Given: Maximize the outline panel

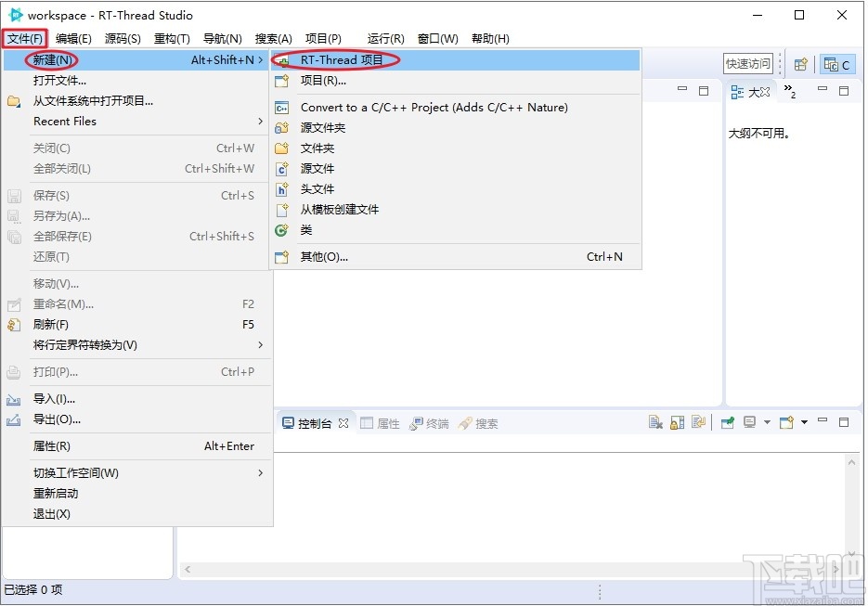Looking at the screenshot, I should [844, 91].
